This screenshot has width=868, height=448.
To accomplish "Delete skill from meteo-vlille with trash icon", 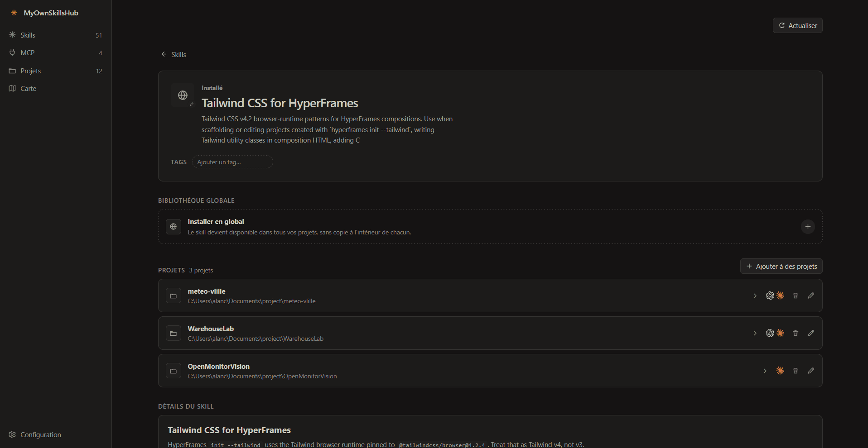I will [x=796, y=295].
